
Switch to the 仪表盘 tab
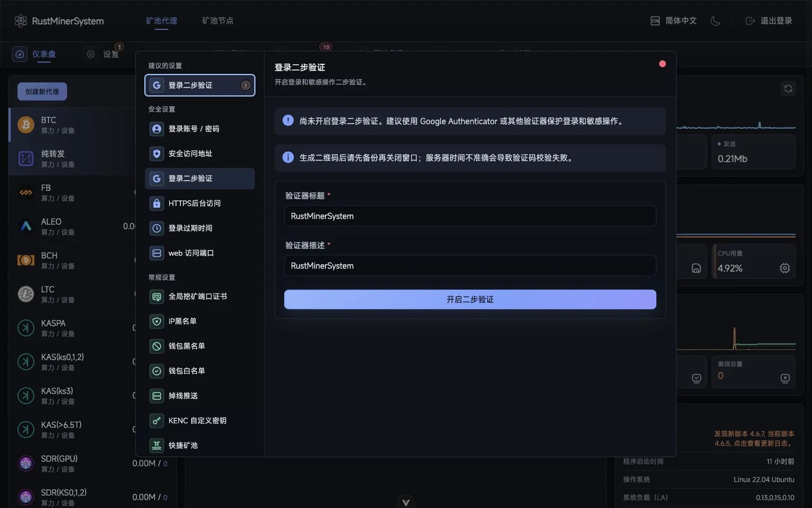tap(36, 54)
